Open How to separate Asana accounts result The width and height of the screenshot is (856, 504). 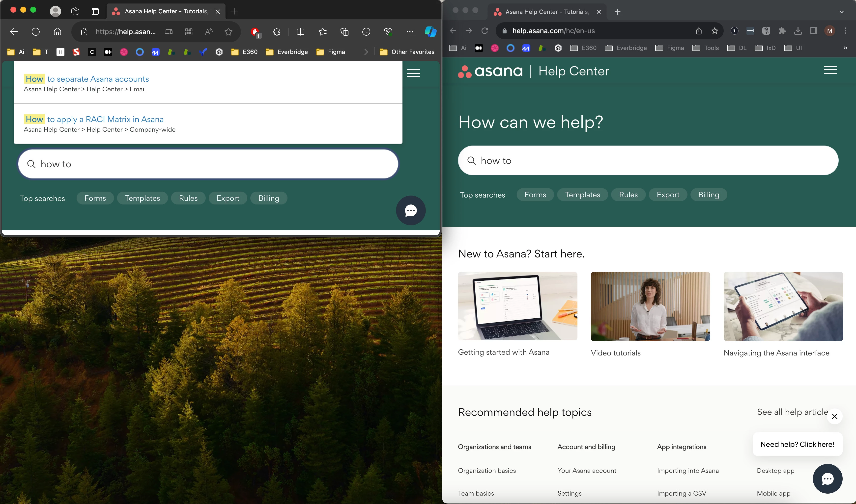(x=98, y=79)
